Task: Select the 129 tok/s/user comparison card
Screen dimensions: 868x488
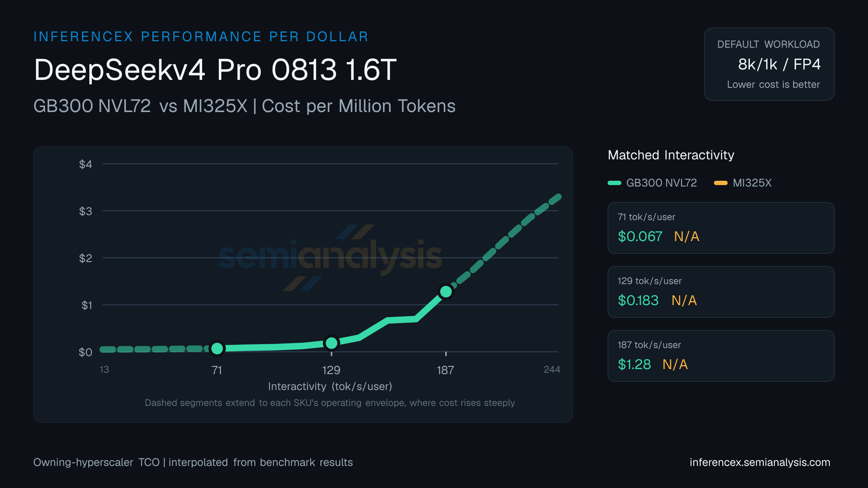Action: (x=721, y=292)
